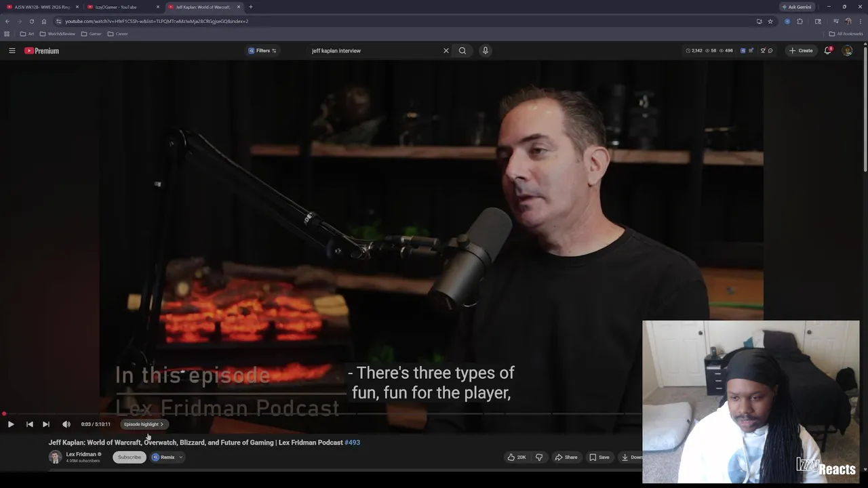Open the Art bookmarks folder
The height and width of the screenshot is (488, 868).
pos(27,34)
